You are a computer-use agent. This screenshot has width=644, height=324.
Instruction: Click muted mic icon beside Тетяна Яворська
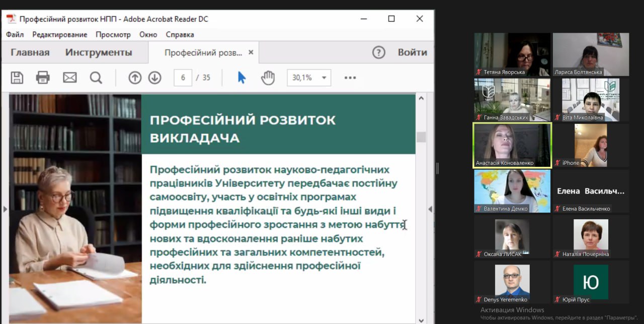pyautogui.click(x=479, y=72)
